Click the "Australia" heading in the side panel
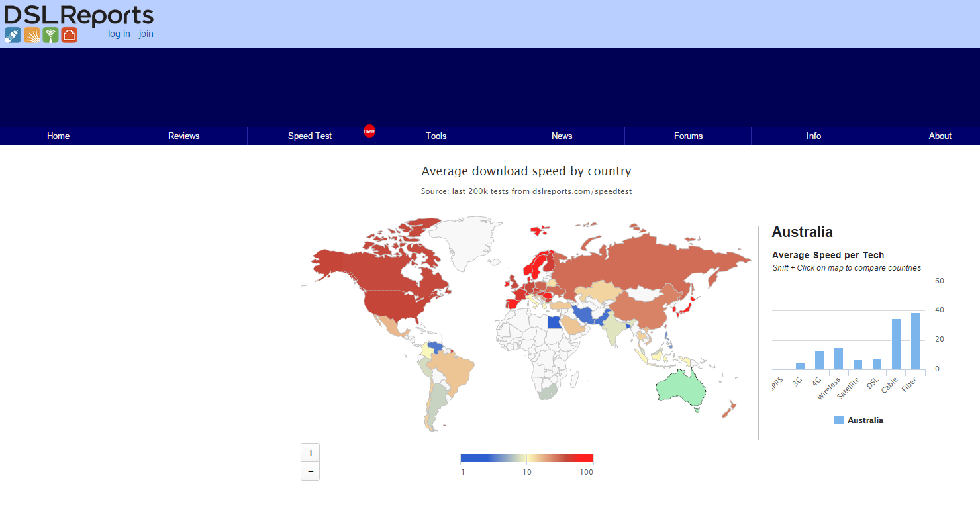 point(803,232)
